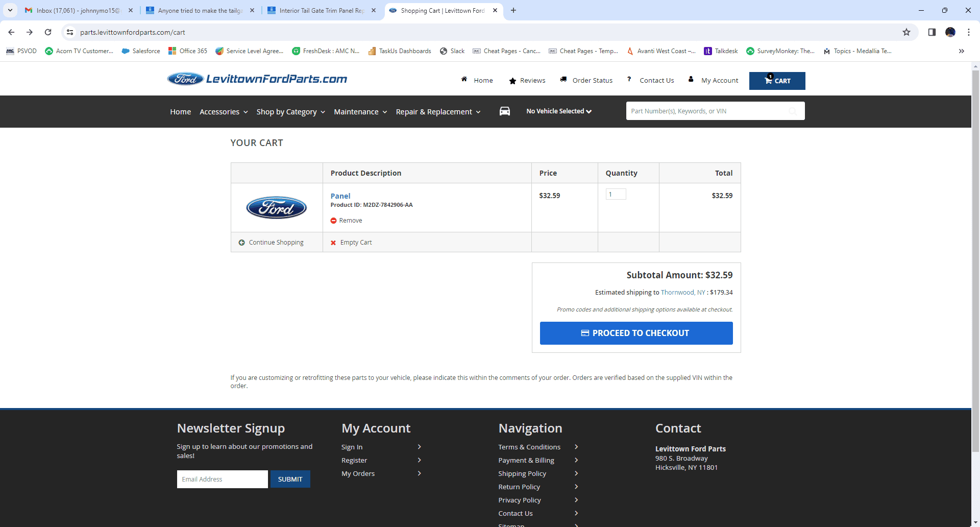Image resolution: width=980 pixels, height=527 pixels.
Task: Open the browser side panel icon
Action: [x=932, y=32]
